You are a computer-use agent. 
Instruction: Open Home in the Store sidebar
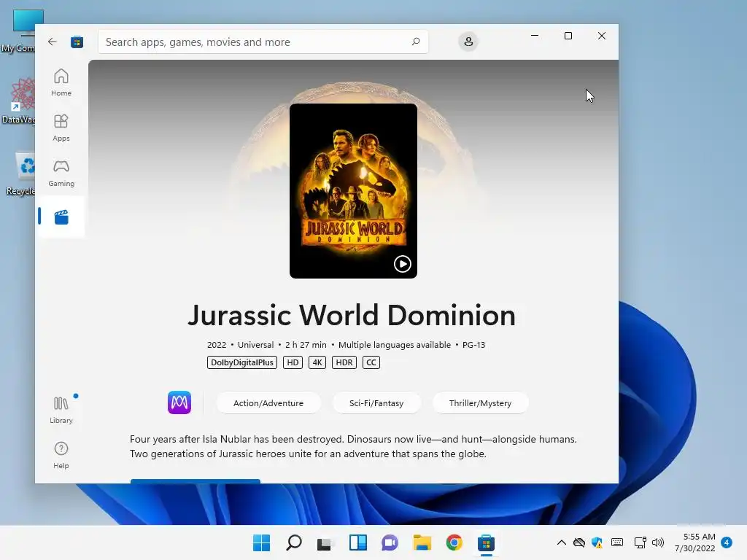click(61, 82)
